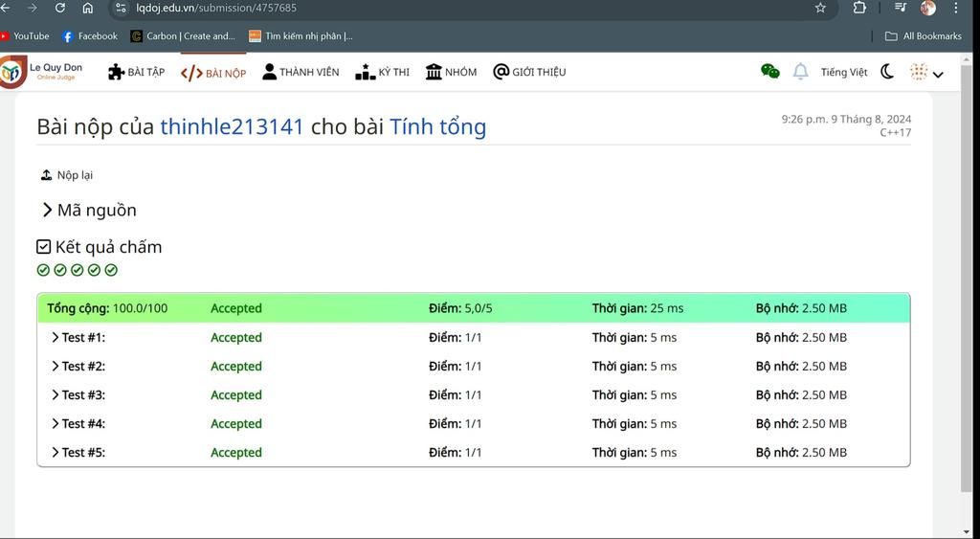Image resolution: width=980 pixels, height=539 pixels.
Task: Open BÀI NỘP menu item
Action: click(213, 73)
